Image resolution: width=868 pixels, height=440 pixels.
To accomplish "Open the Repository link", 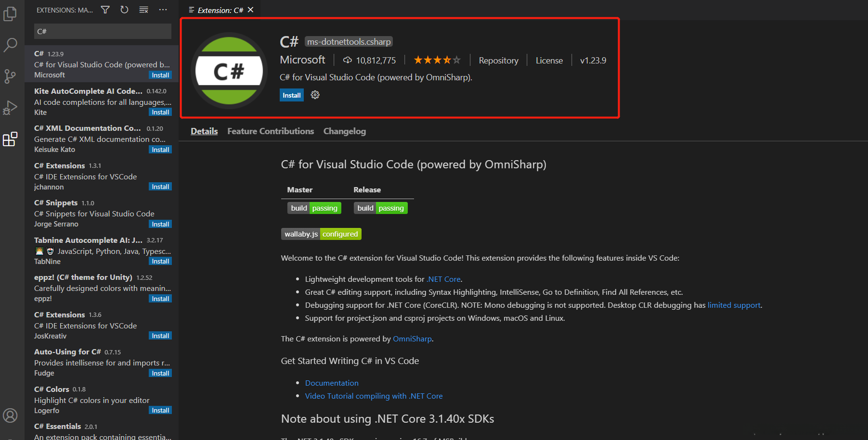I will click(x=499, y=60).
